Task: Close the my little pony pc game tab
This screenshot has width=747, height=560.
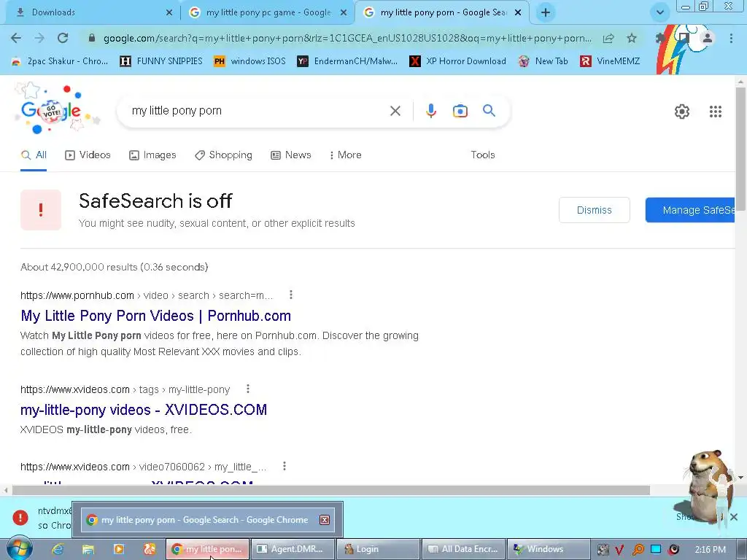Action: [x=344, y=12]
